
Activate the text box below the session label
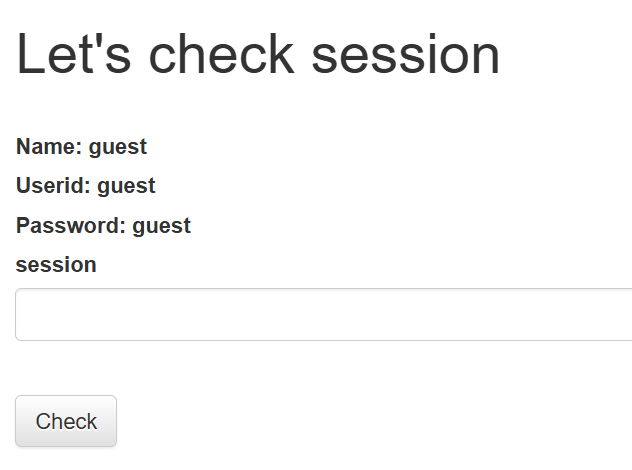tap(324, 314)
